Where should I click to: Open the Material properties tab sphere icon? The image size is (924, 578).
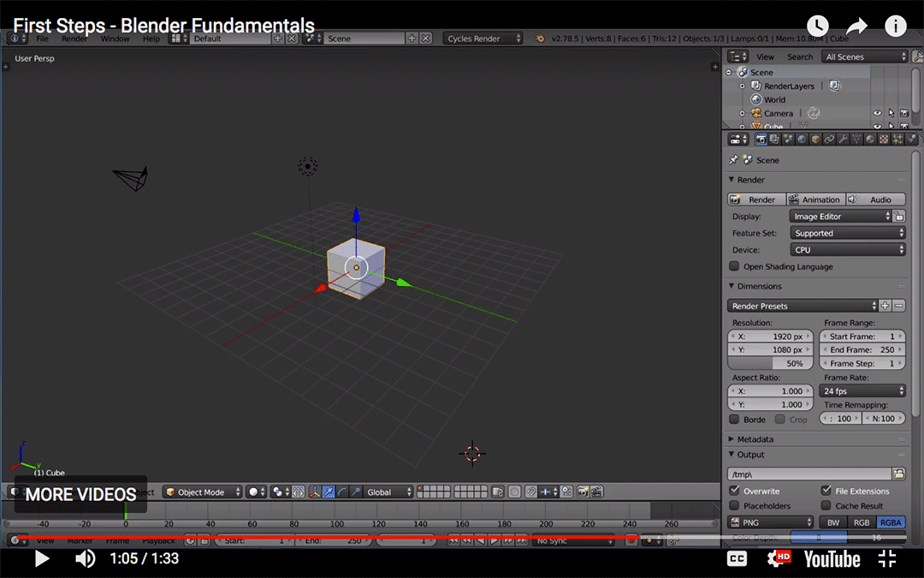click(x=870, y=140)
